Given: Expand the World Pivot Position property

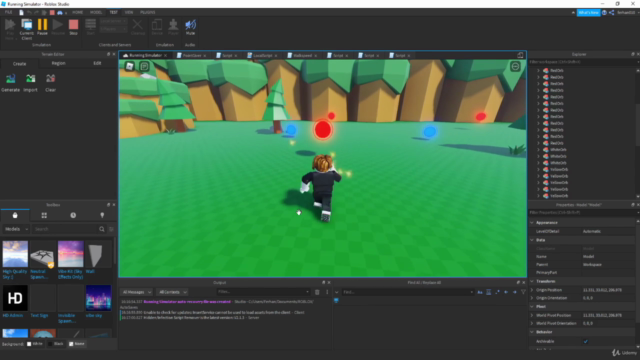Looking at the screenshot, I should (x=532, y=315).
